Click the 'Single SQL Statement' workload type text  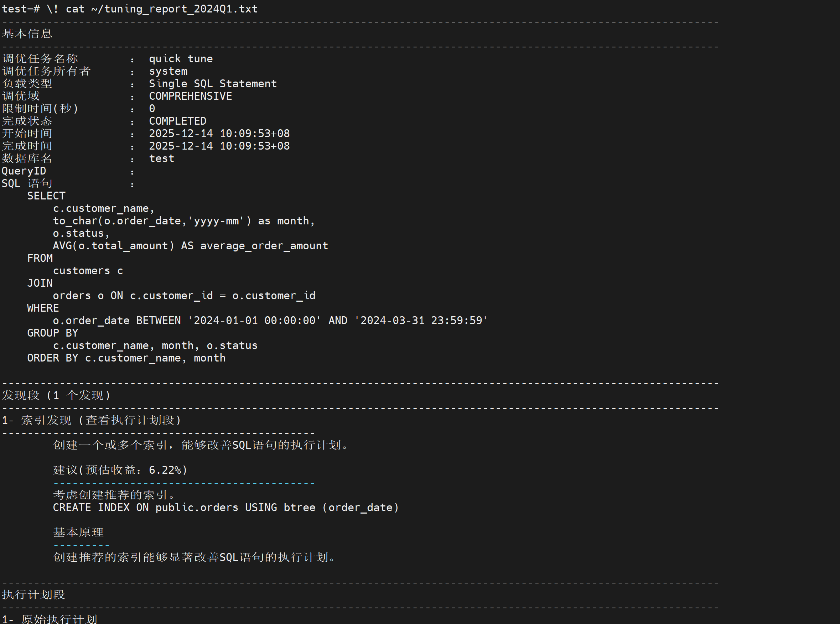[x=213, y=83]
